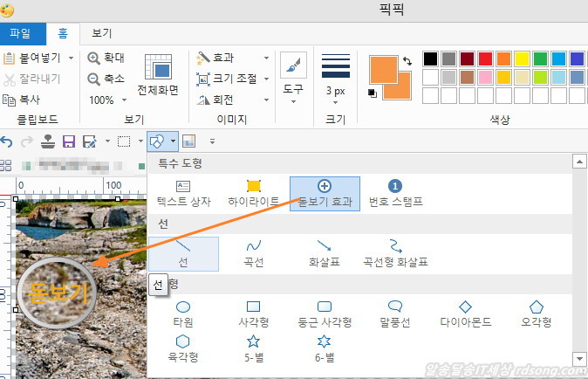This screenshot has height=379, width=588.
Task: Select the red color swatch
Action: 485,59
